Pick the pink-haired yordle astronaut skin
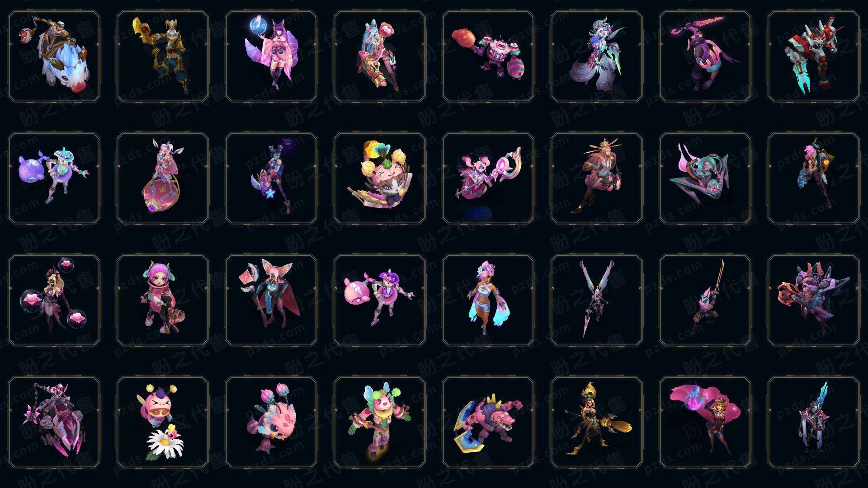This screenshot has height=488, width=868. tap(163, 300)
